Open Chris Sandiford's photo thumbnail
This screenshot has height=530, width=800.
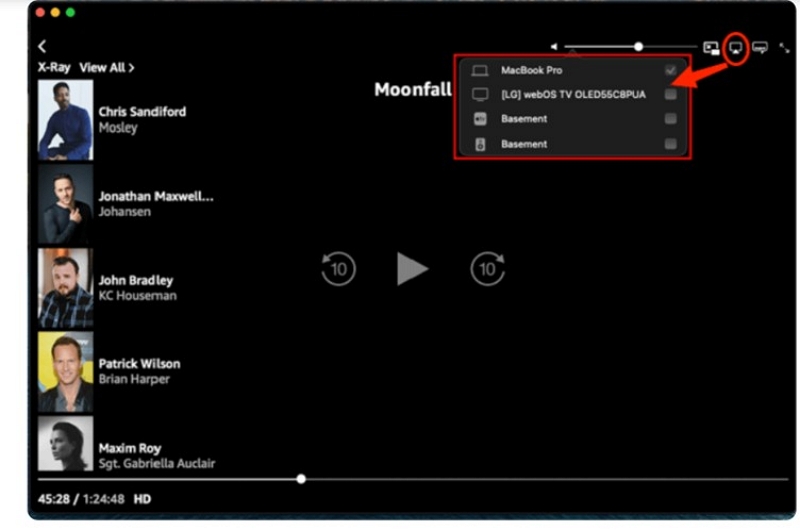point(65,120)
